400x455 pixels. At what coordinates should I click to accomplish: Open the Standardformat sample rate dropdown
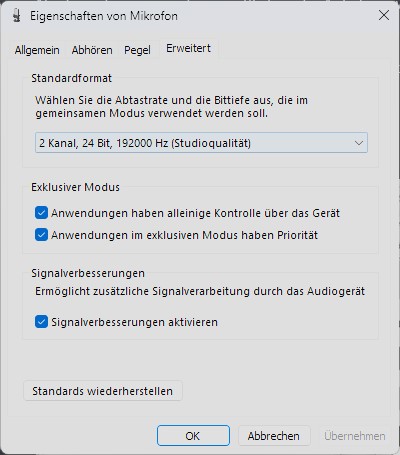[x=201, y=143]
